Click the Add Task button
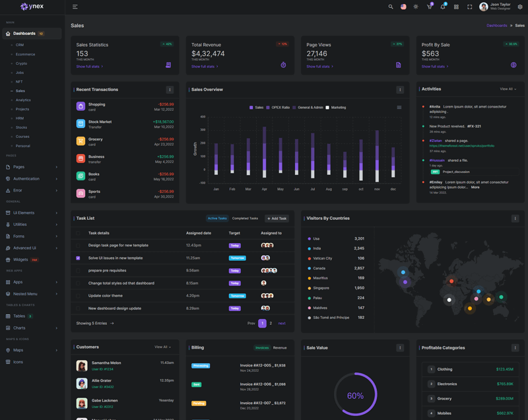 click(x=277, y=219)
